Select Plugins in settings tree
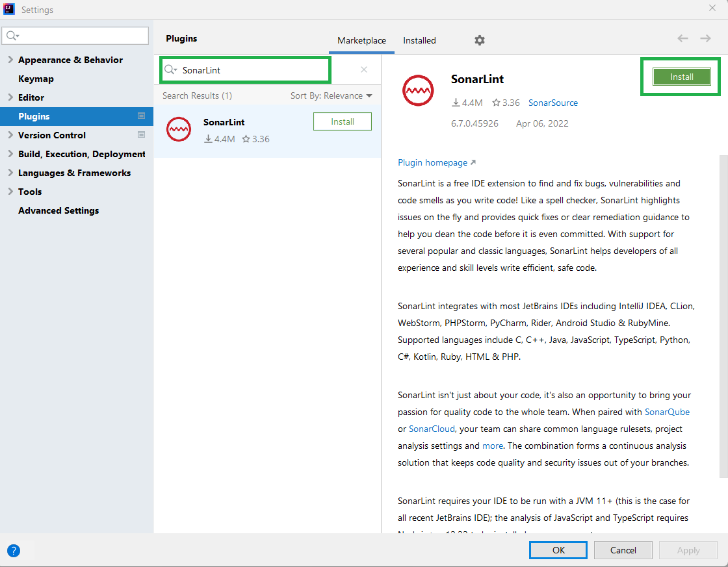The image size is (728, 567). [x=77, y=116]
